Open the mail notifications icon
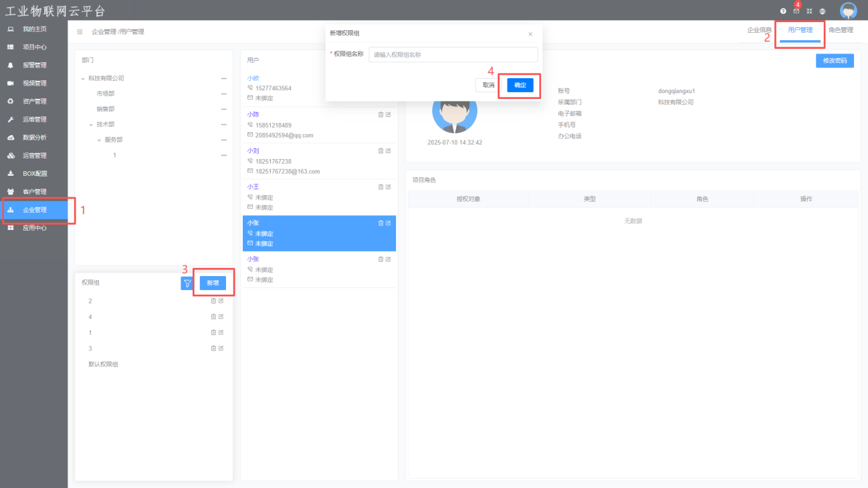The width and height of the screenshot is (868, 488). [796, 11]
